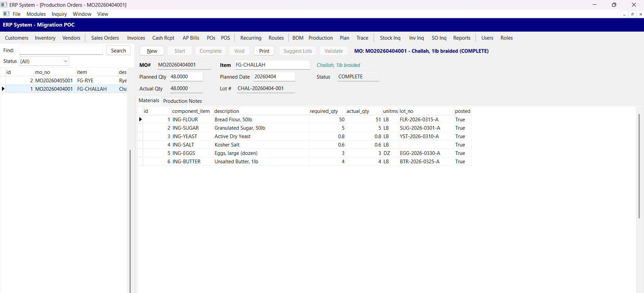Click the Planned Qty field

(x=186, y=77)
